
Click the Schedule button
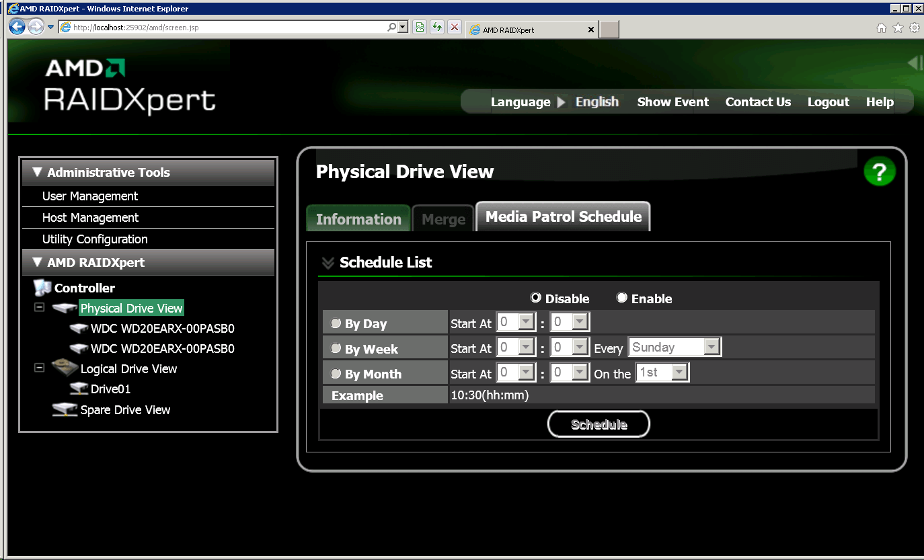(599, 424)
